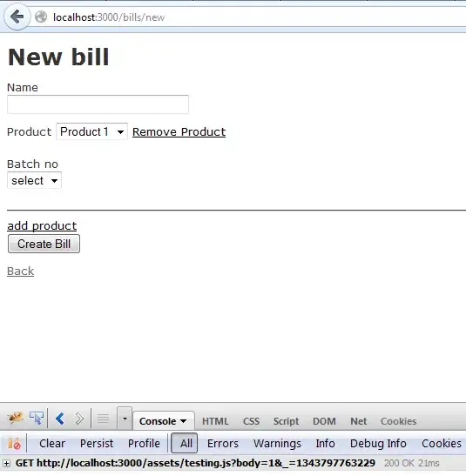Toggle the command line lines icon

(x=103, y=419)
